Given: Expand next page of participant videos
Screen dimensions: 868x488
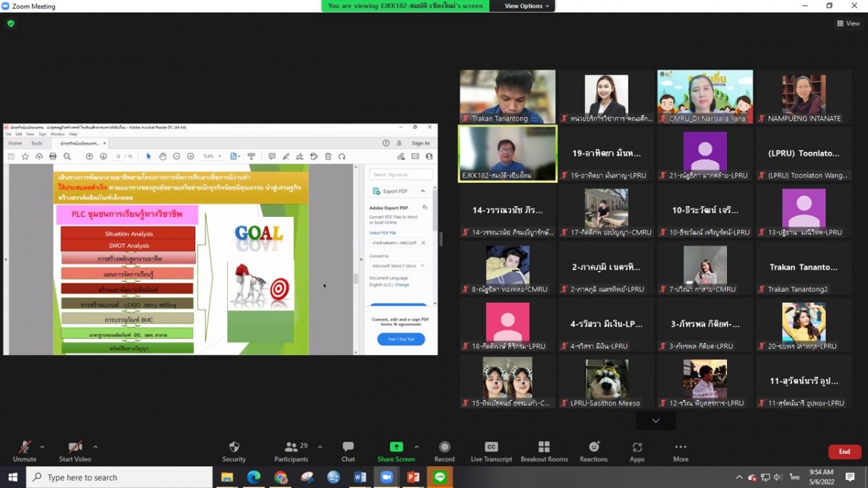Looking at the screenshot, I should [655, 421].
